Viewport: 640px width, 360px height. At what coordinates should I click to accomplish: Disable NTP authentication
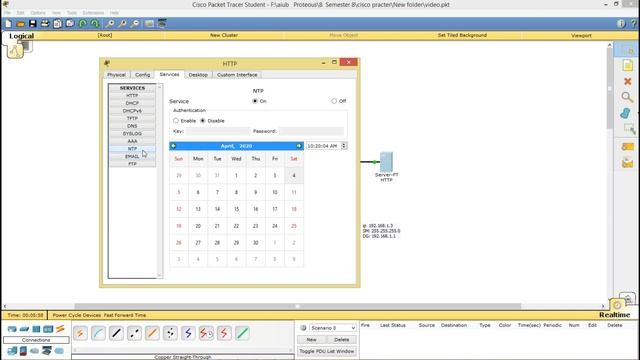(203, 121)
